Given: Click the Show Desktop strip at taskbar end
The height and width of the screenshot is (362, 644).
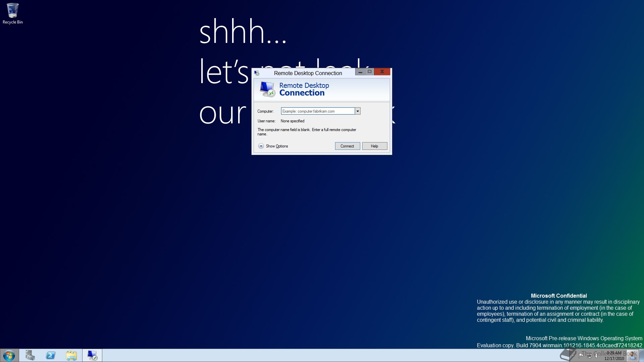Looking at the screenshot, I should (x=641, y=356).
